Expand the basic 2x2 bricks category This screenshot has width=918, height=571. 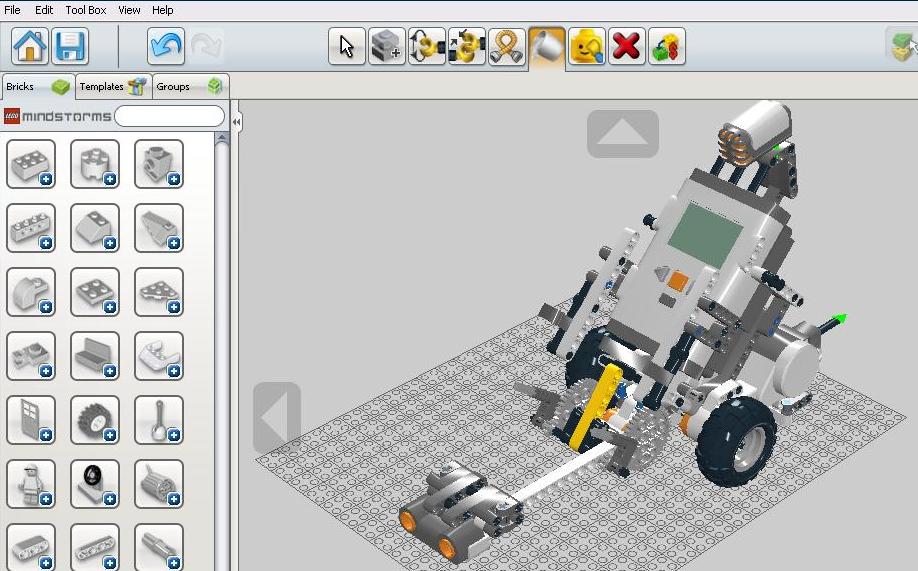[x=31, y=164]
